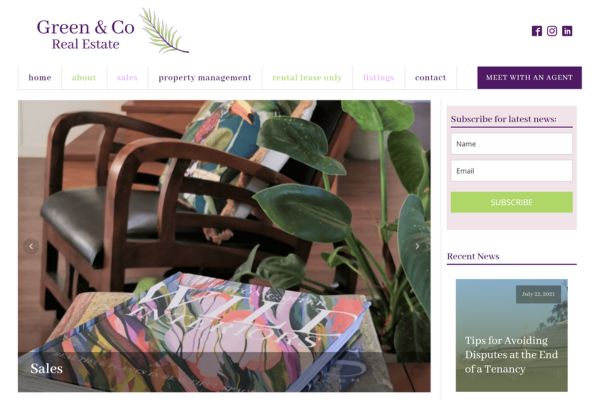Select the sales menu item
Image resolution: width=600 pixels, height=400 pixels.
[x=127, y=78]
